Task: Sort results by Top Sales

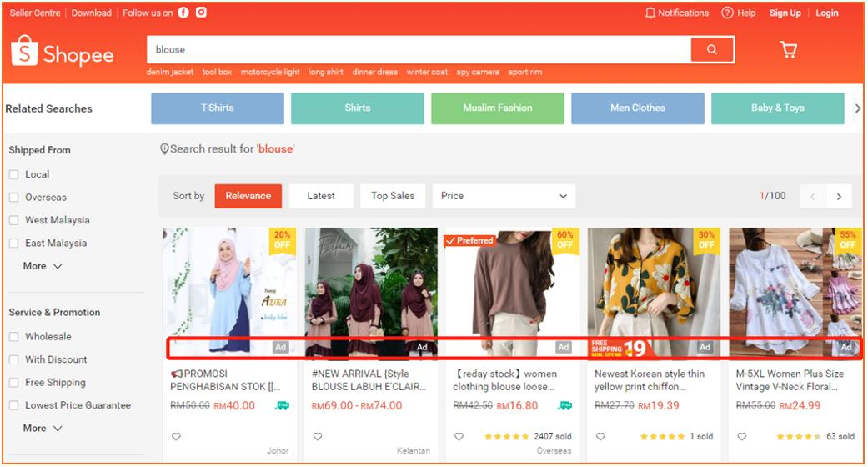Action: [x=393, y=196]
